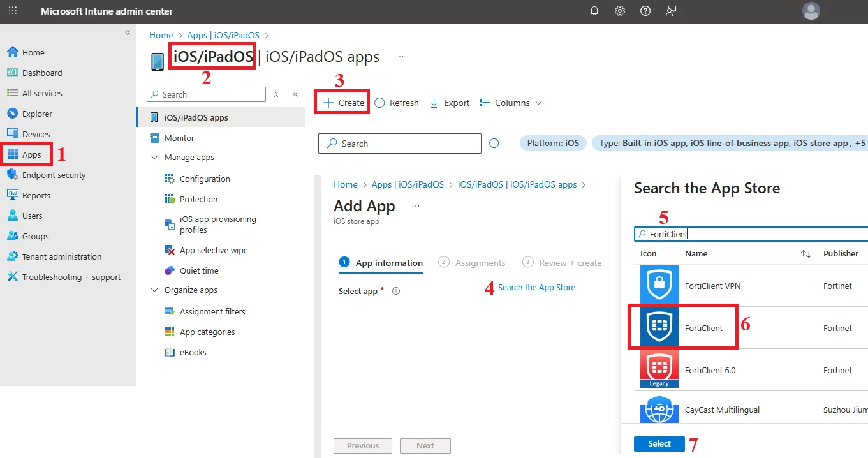
Task: Open Dashboard in the sidebar
Action: point(42,73)
